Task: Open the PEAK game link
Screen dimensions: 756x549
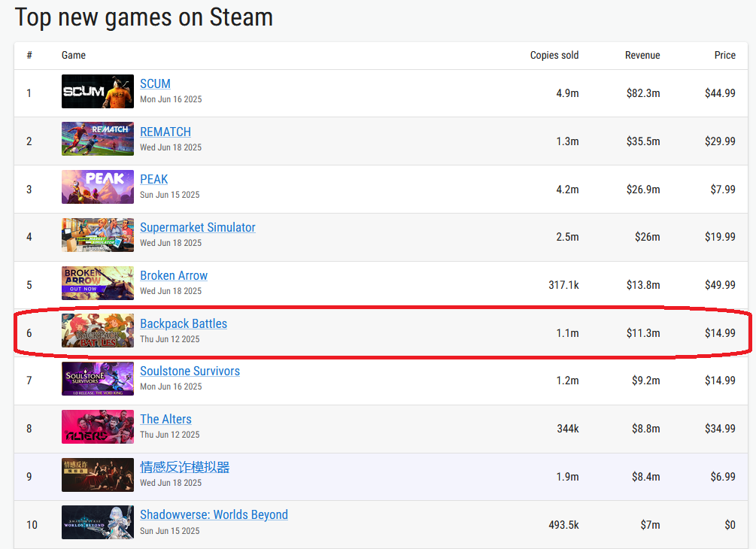Action: click(x=153, y=179)
